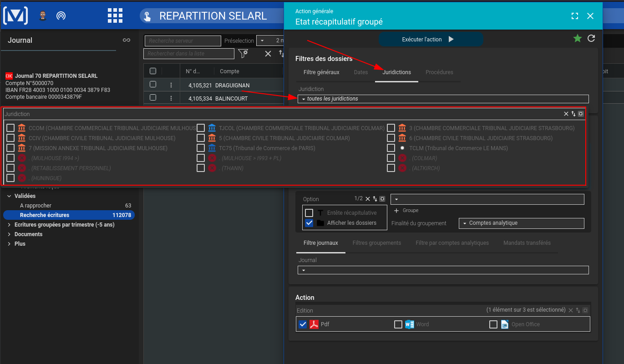
Task: Collapse the Validées tree section
Action: tap(10, 196)
